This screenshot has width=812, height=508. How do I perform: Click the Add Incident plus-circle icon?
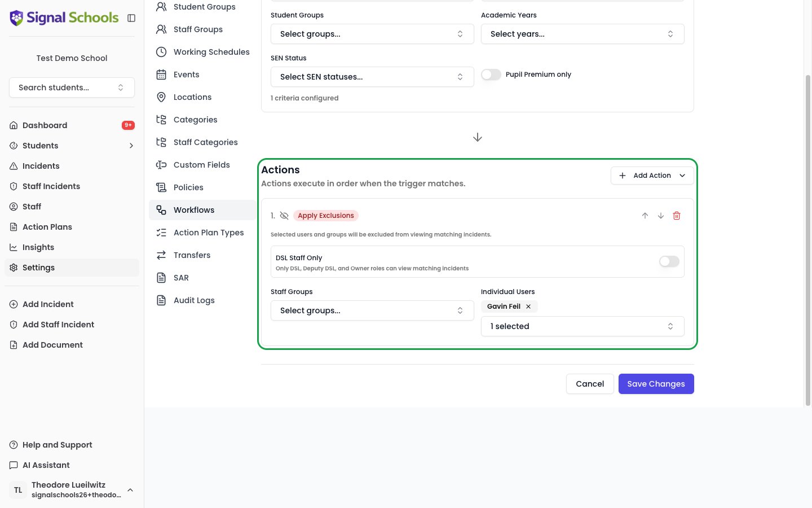pyautogui.click(x=14, y=304)
